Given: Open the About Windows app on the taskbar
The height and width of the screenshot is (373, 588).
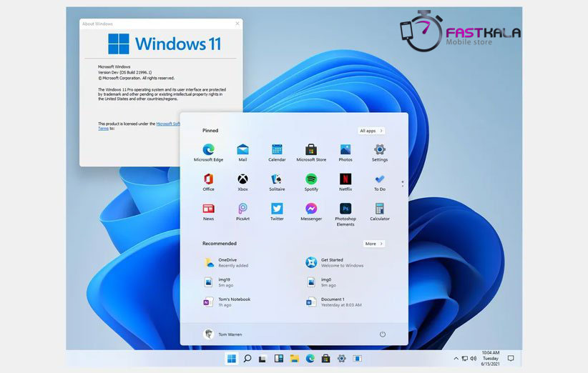Looking at the screenshot, I should [x=358, y=359].
